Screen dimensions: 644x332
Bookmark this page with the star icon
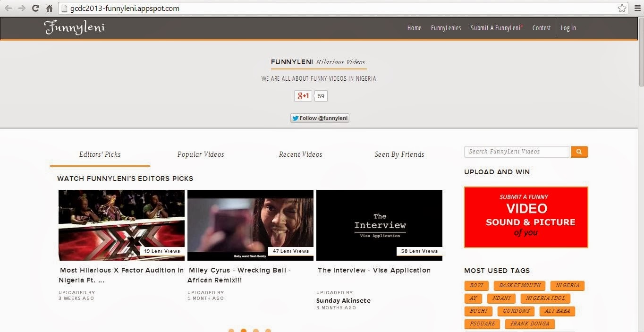622,8
